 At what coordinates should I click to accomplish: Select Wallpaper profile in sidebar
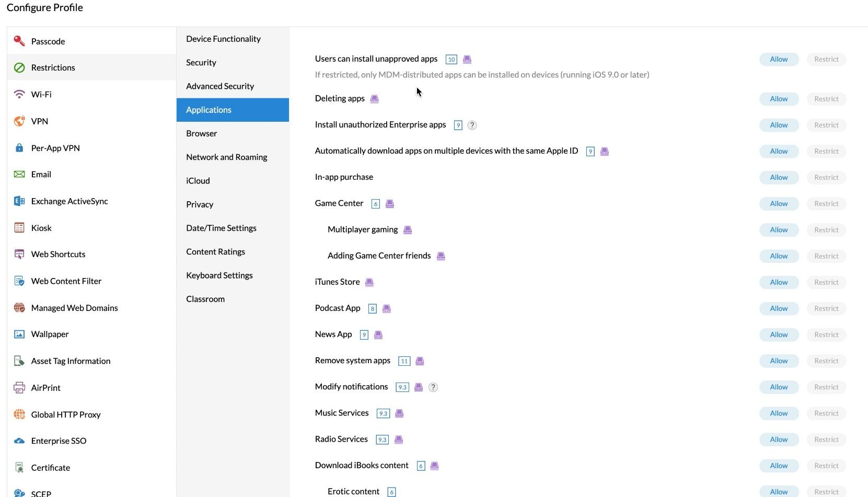pyautogui.click(x=91, y=334)
